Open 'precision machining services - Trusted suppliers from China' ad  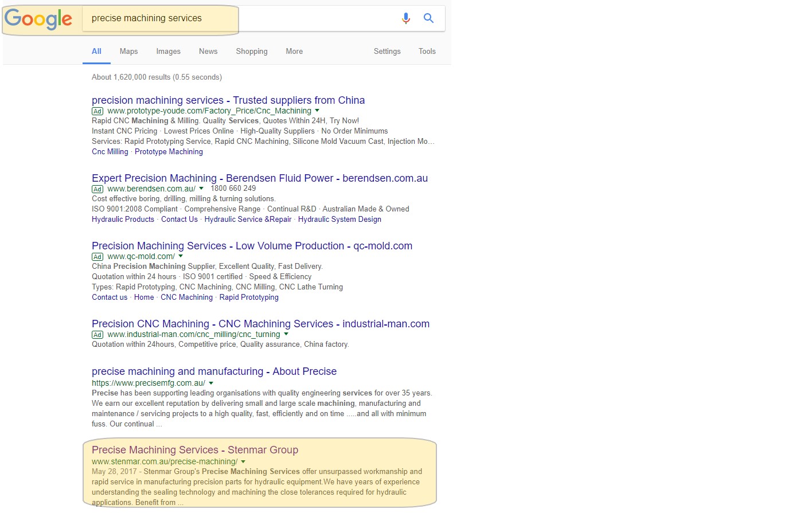228,100
